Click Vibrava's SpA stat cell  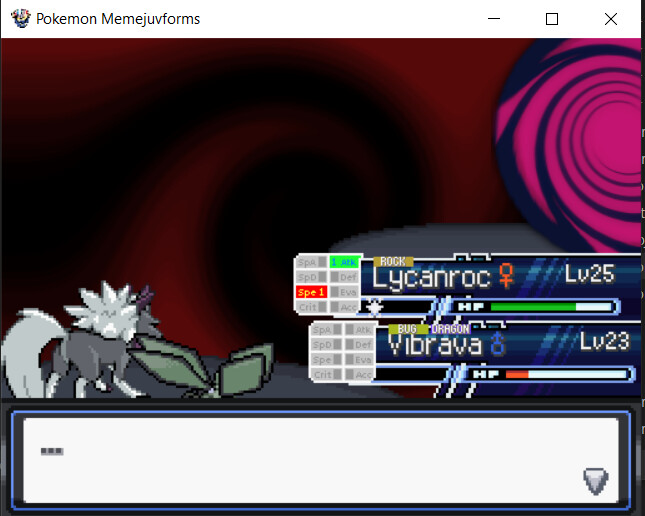point(327,330)
